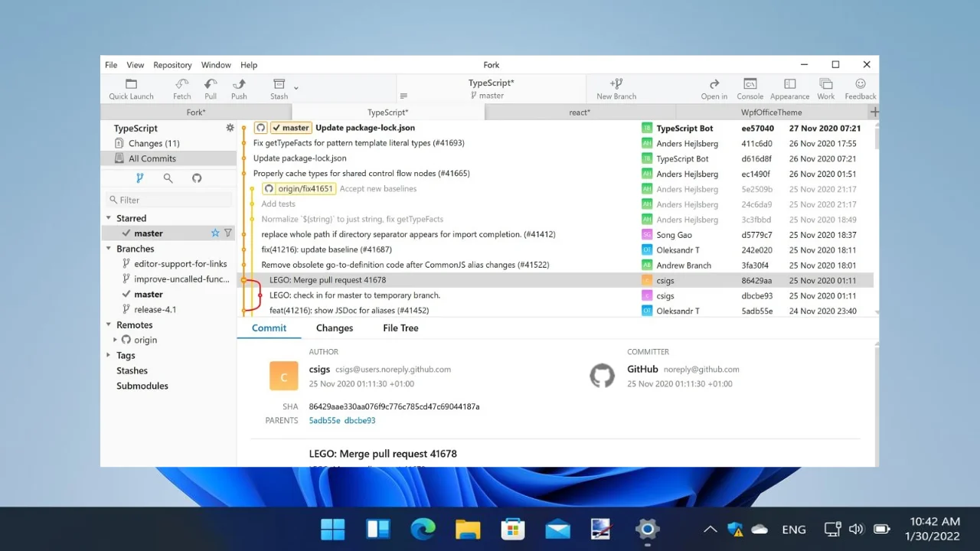Viewport: 980px width, 551px height.
Task: Open Mail app from taskbar
Action: tap(557, 529)
